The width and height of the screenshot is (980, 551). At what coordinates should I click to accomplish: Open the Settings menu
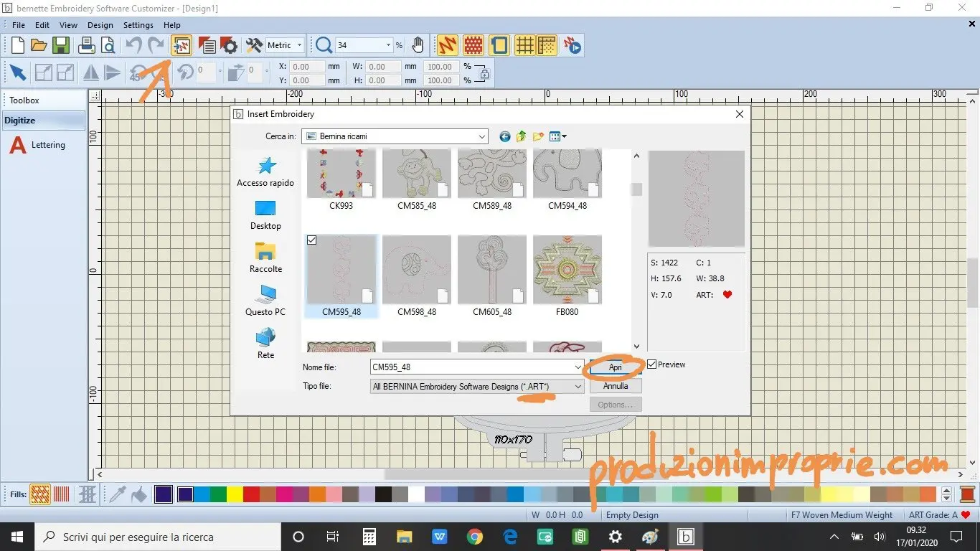(x=138, y=25)
